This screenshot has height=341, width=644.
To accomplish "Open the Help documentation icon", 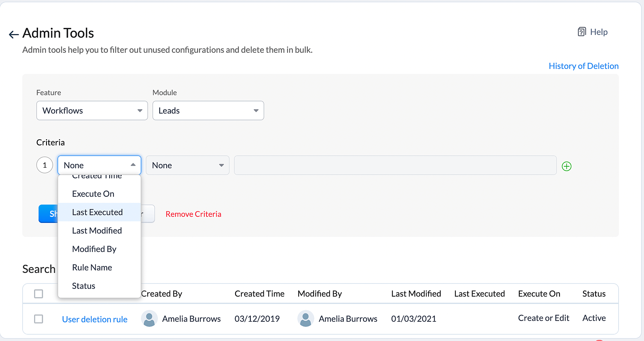I will coord(582,32).
